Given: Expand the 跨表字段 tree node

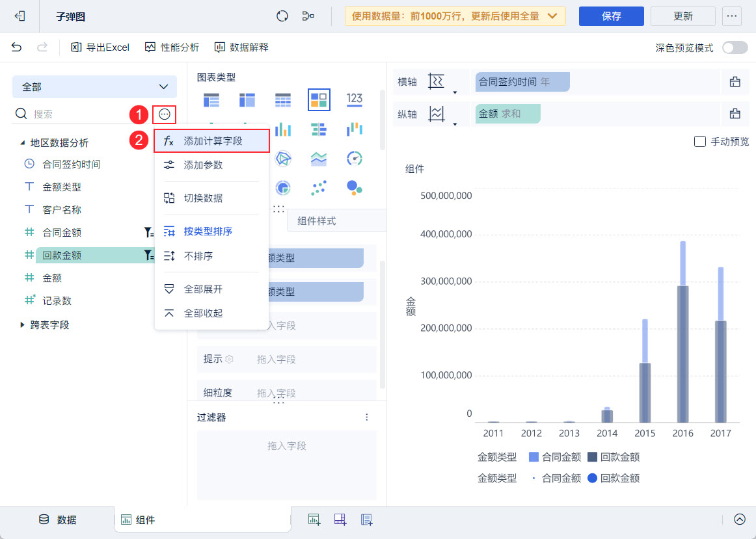Looking at the screenshot, I should click(22, 325).
